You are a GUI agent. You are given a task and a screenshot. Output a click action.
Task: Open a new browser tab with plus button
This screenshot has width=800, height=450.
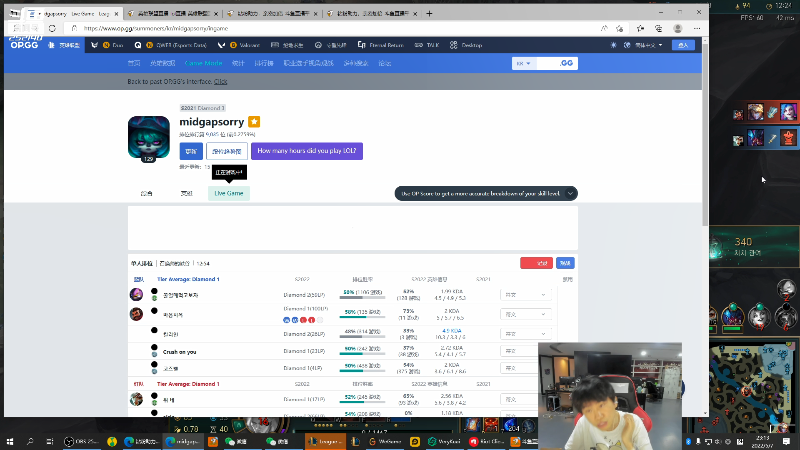click(429, 14)
